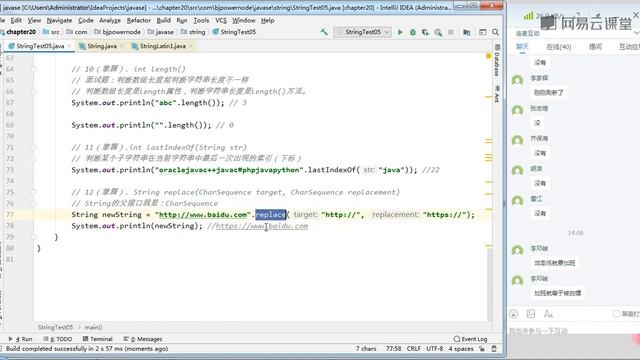Click the stop process icon
The height and width of the screenshot is (360, 640).
pyautogui.click(x=451, y=32)
